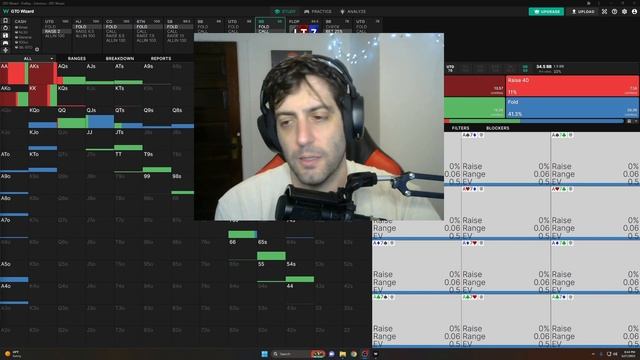The height and width of the screenshot is (360, 640).
Task: Select the QJs hand cell
Action: pos(100,118)
